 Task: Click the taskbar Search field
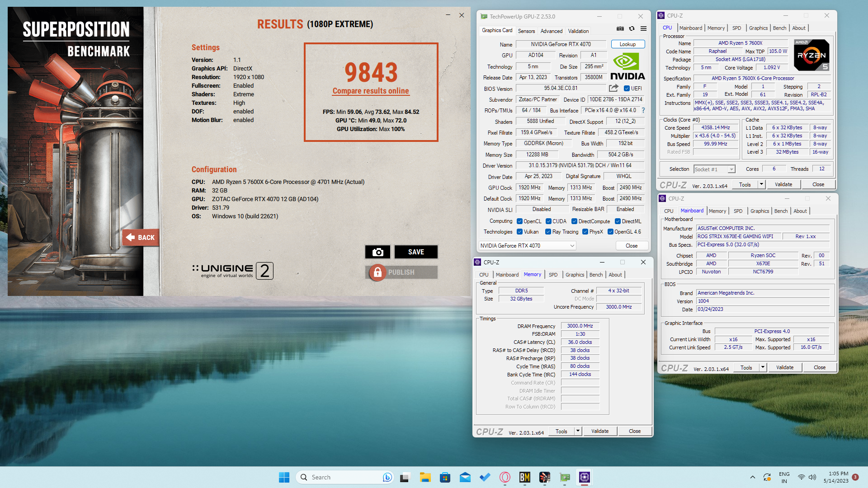(x=344, y=477)
